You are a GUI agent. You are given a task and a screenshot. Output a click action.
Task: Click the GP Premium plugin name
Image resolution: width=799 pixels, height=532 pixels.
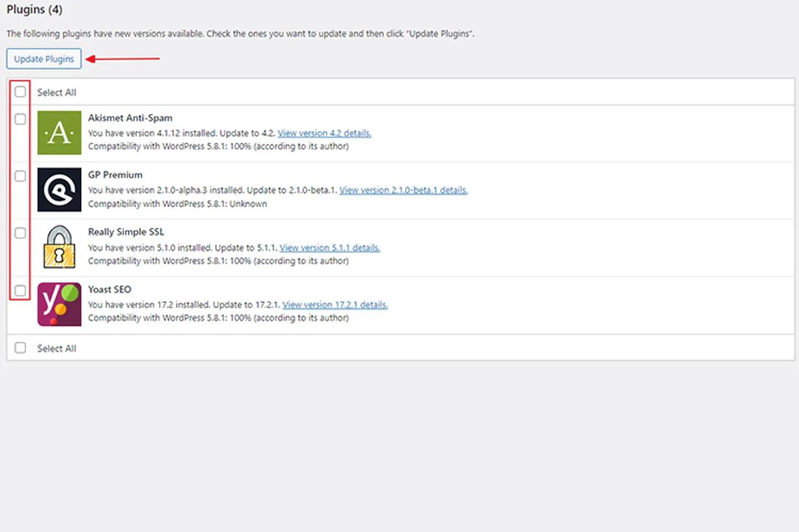click(115, 175)
